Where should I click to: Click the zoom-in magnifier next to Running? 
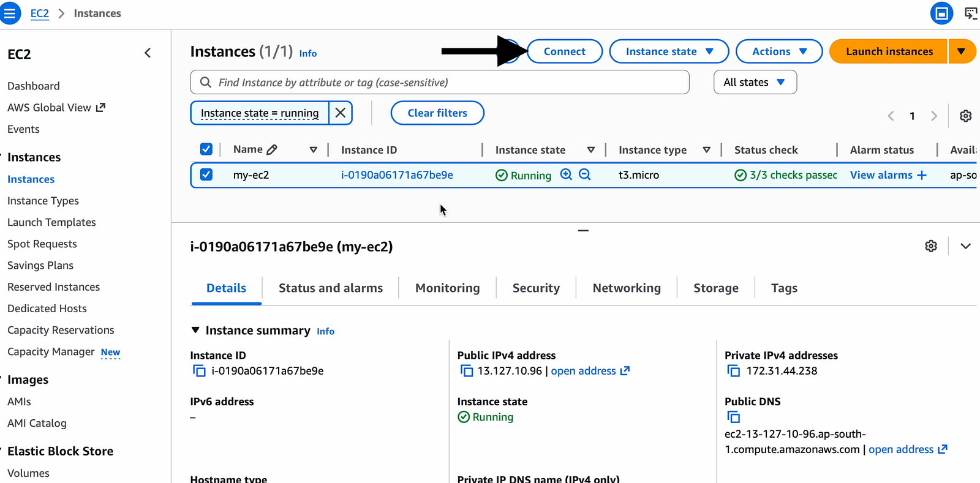pos(566,174)
